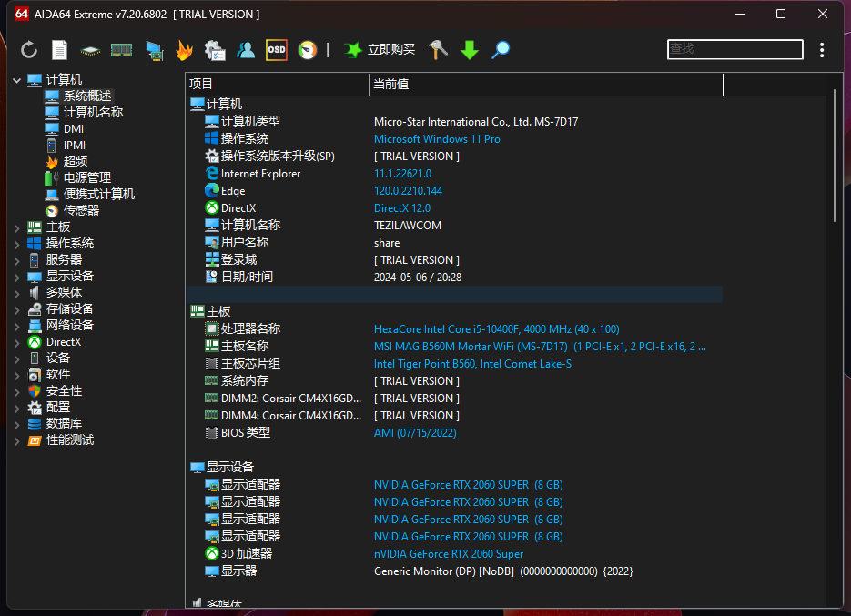Click the AIDA64 title bar app icon
The height and width of the screenshot is (616, 851).
click(22, 14)
